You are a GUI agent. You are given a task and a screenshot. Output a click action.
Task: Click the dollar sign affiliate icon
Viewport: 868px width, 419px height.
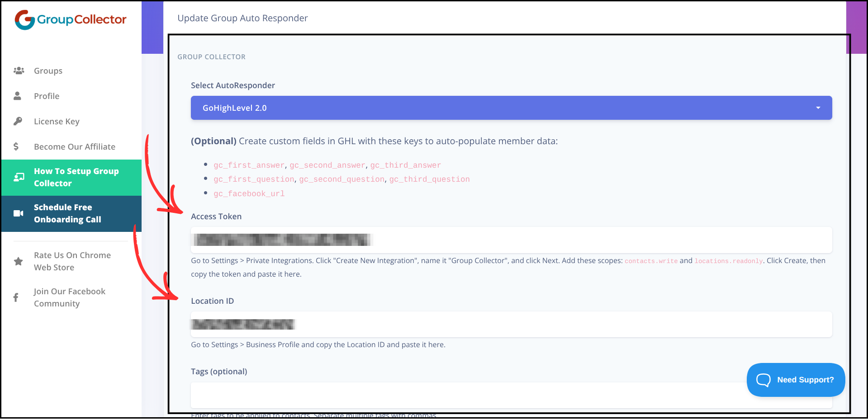[x=16, y=146]
